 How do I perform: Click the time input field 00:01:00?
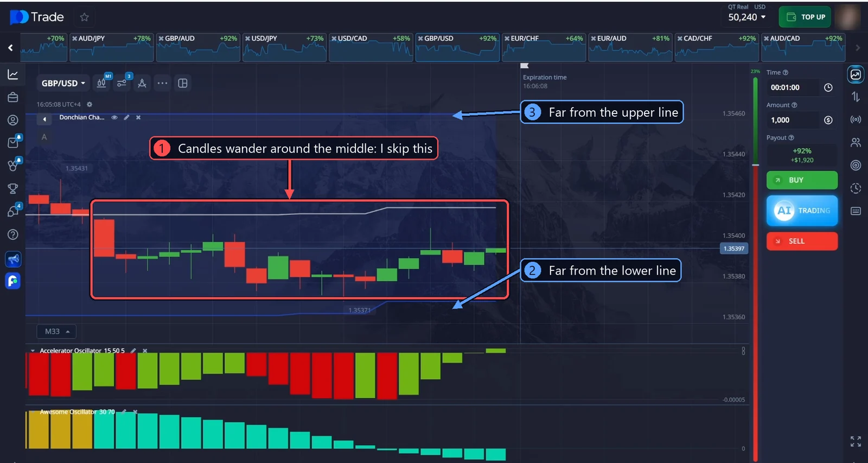coord(792,87)
